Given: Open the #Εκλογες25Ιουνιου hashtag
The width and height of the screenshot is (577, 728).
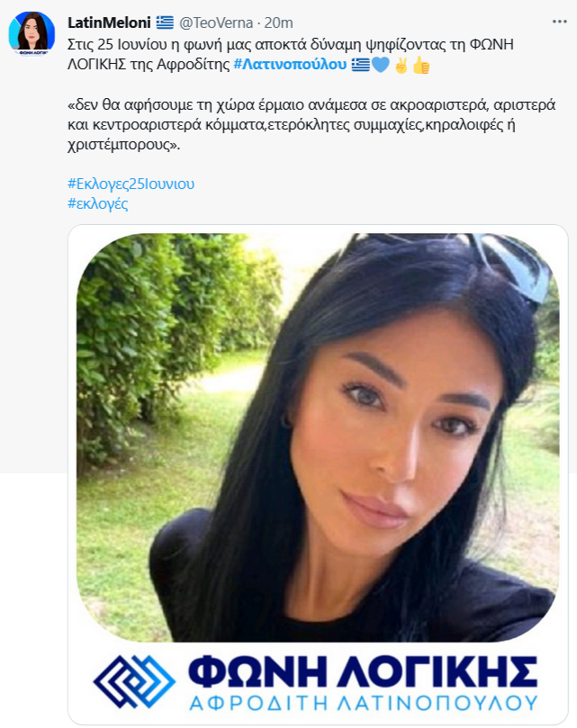Looking at the screenshot, I should click(x=131, y=184).
